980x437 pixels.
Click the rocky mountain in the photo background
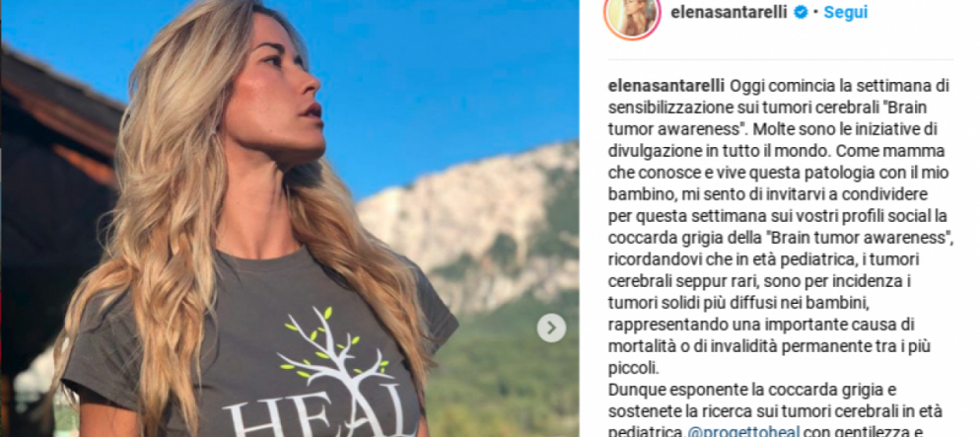(x=475, y=225)
